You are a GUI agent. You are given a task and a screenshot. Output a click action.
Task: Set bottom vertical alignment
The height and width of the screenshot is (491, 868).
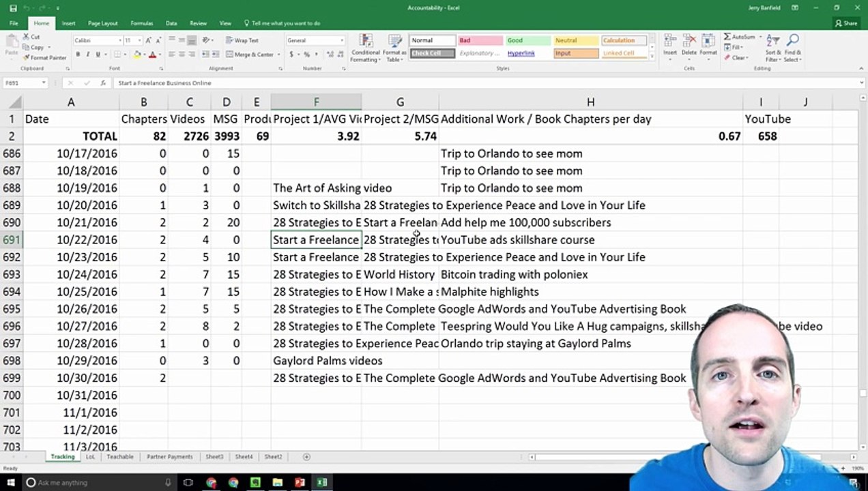point(192,40)
